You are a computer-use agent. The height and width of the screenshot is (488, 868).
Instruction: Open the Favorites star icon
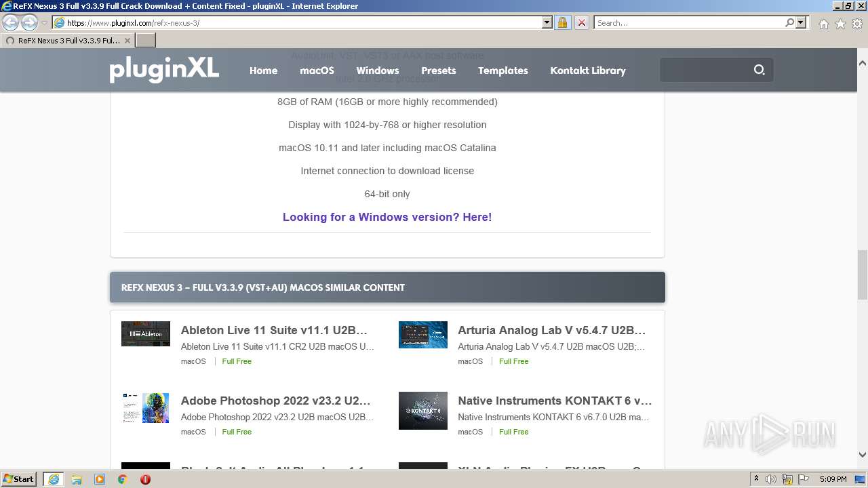[x=840, y=24]
